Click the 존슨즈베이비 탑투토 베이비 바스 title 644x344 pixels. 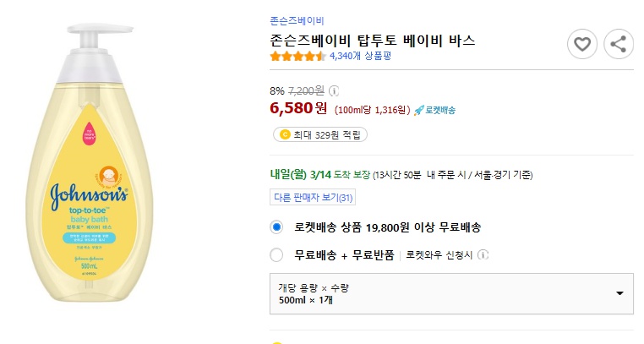pyautogui.click(x=372, y=40)
